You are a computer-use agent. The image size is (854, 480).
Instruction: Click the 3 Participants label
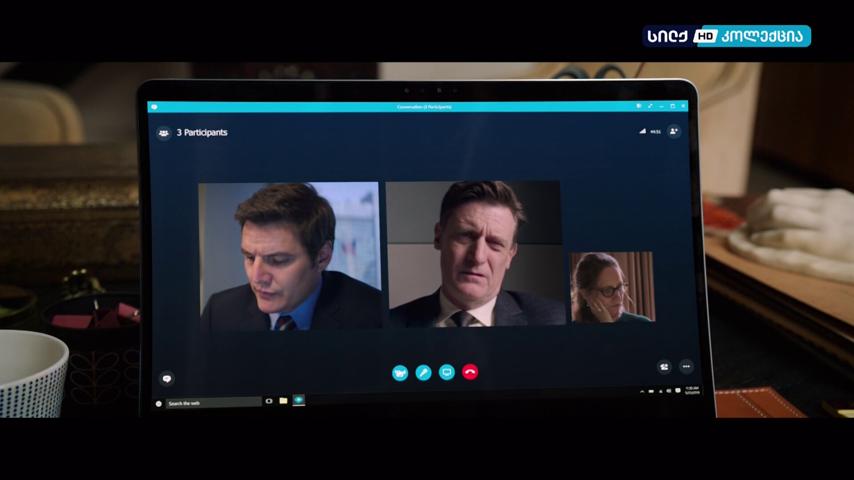coord(202,132)
